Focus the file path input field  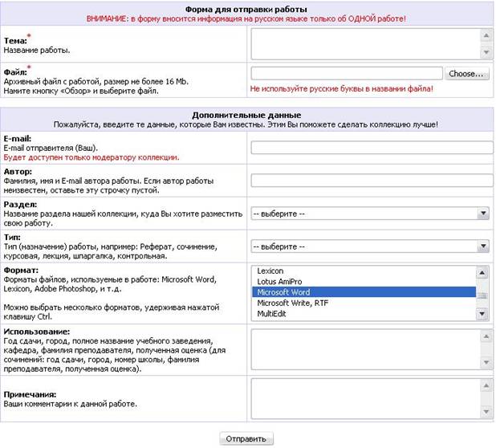coord(347,73)
